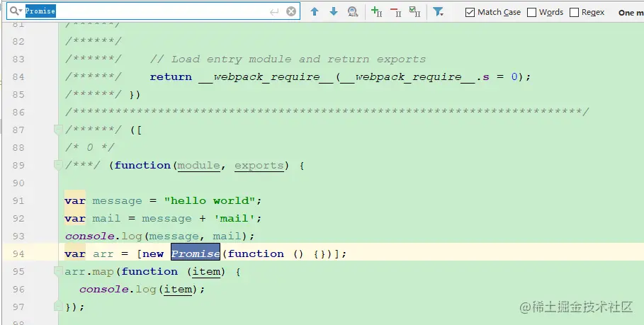Click line number 94 in the gutter
The image size is (644, 325).
click(x=18, y=253)
